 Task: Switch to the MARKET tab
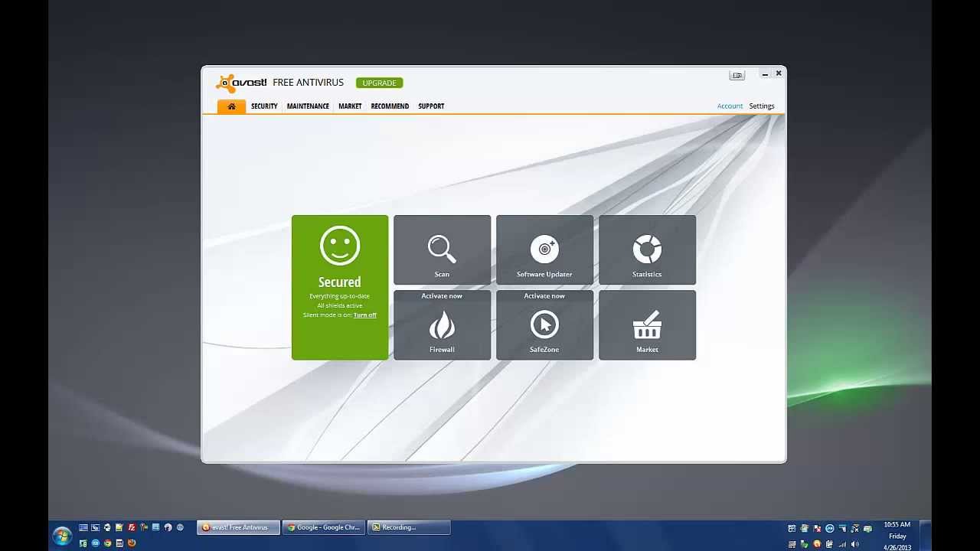click(350, 106)
